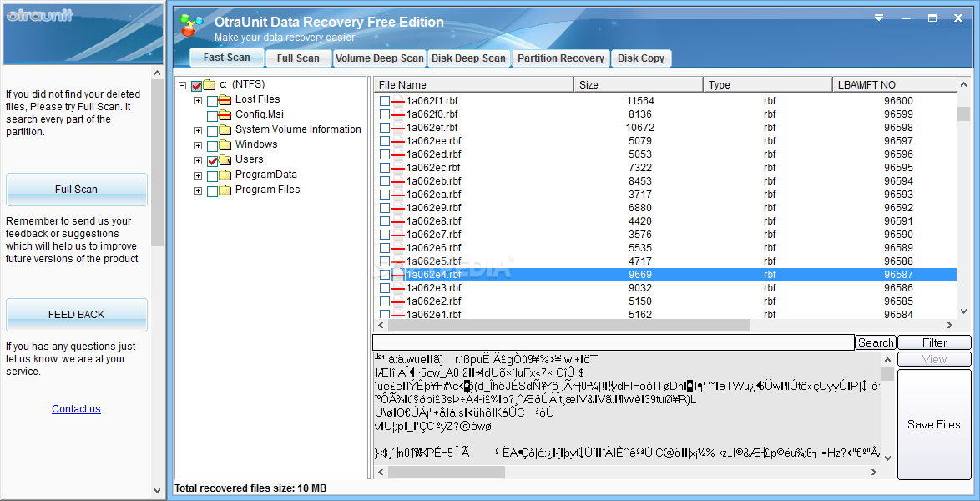980x501 pixels.
Task: Click the file list horizontal scrollbar thumb
Action: click(568, 326)
